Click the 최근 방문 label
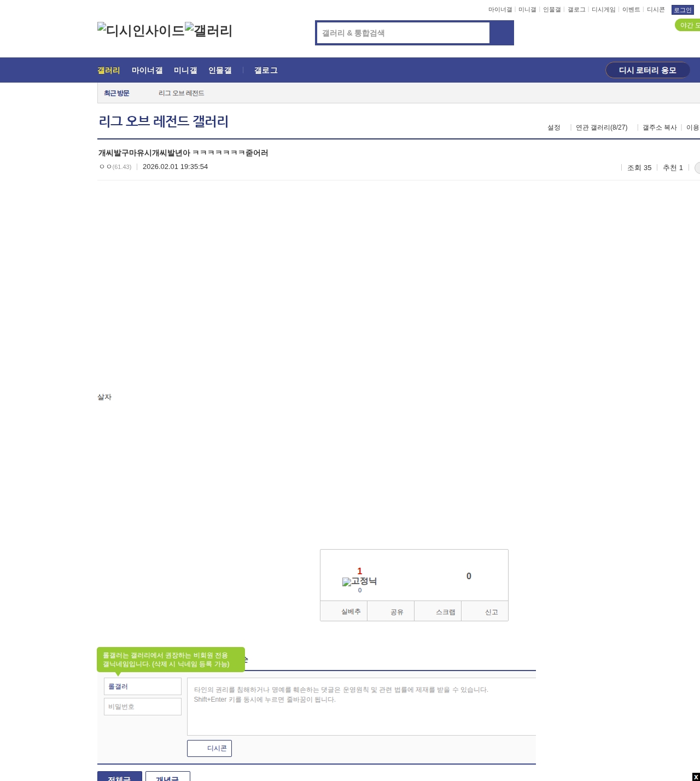The height and width of the screenshot is (781, 700). click(116, 93)
